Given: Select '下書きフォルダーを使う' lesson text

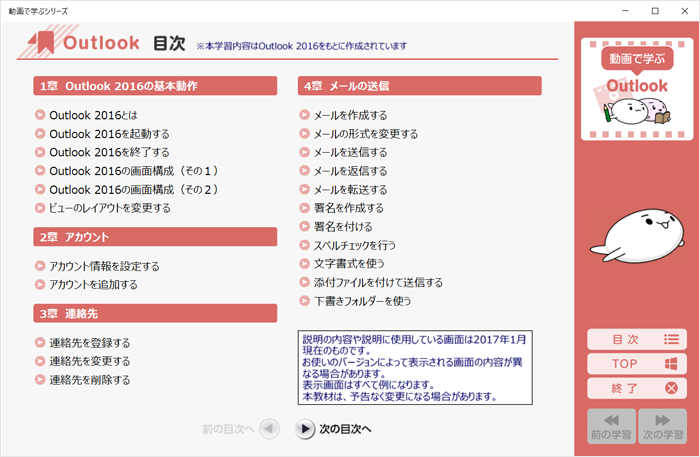Looking at the screenshot, I should (x=362, y=301).
